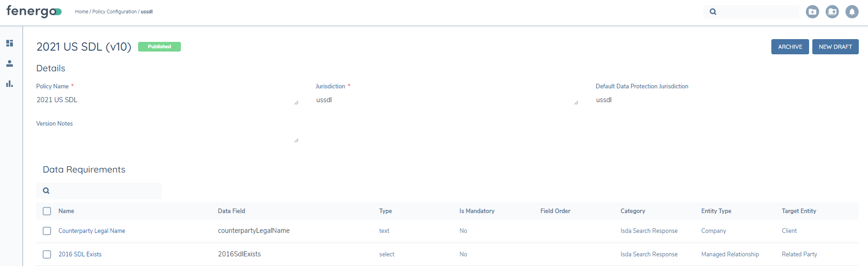The image size is (868, 266).
Task: Click the Home breadcrumb link
Action: click(x=81, y=12)
